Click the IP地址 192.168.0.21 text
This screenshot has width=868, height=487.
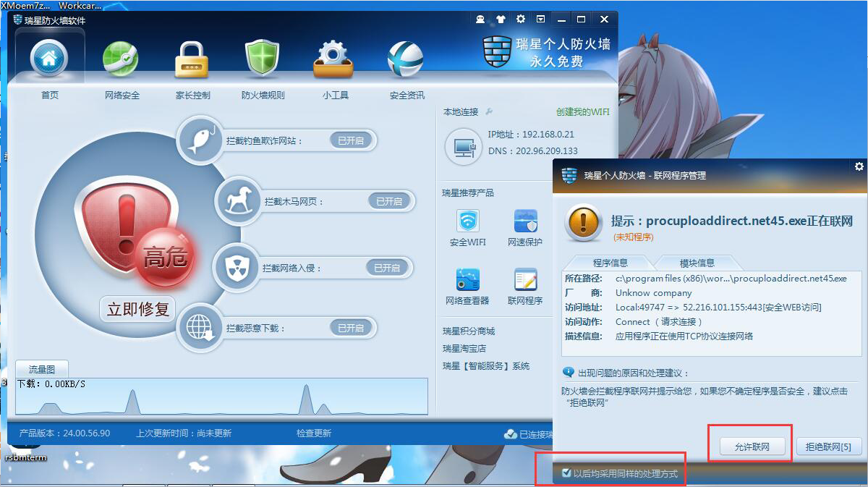pyautogui.click(x=531, y=135)
